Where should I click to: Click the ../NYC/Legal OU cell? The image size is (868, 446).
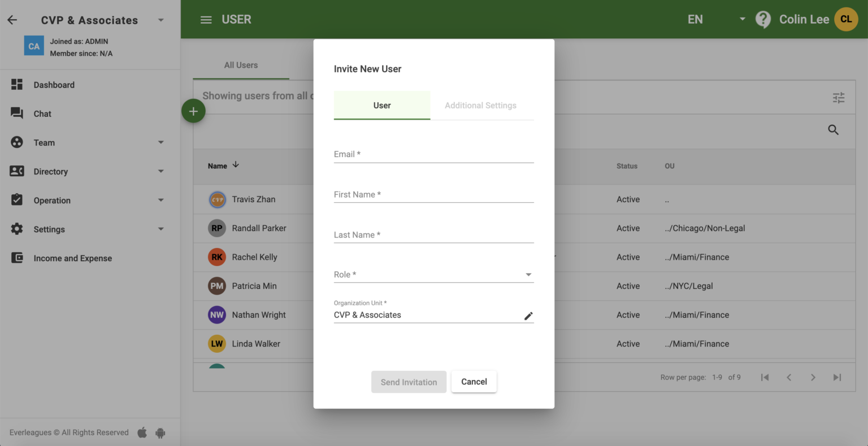[x=689, y=286]
